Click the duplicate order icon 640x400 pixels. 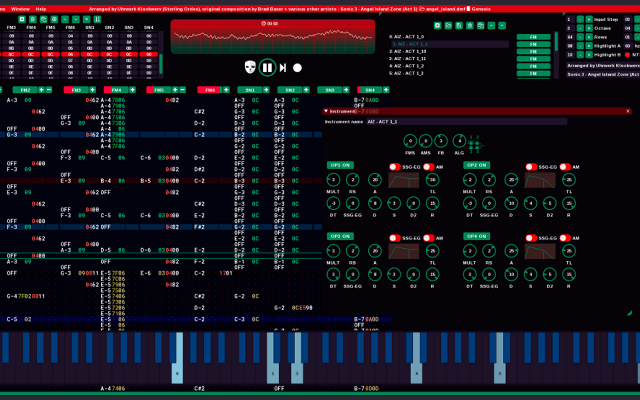click(x=43, y=19)
